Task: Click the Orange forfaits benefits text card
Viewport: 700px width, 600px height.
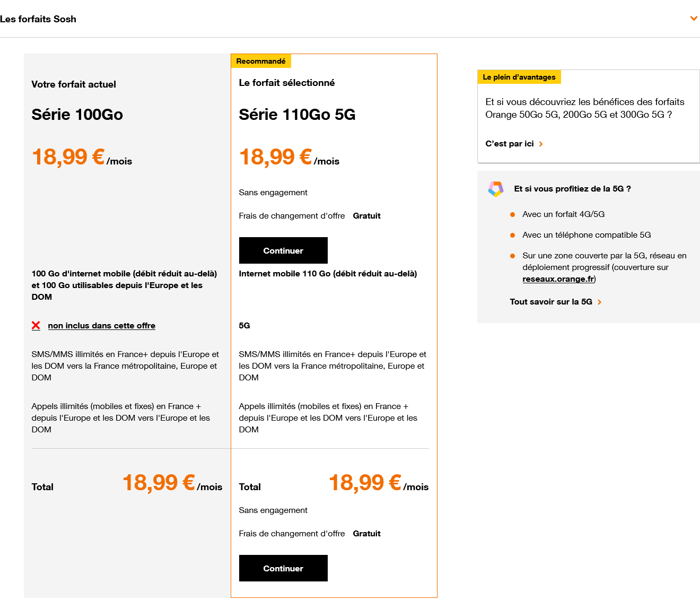Action: pyautogui.click(x=589, y=116)
